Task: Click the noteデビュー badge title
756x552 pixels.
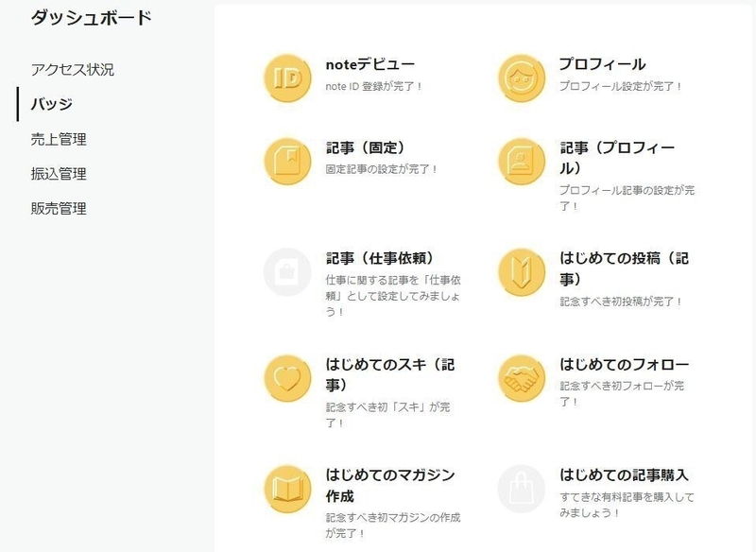Action: (x=369, y=64)
